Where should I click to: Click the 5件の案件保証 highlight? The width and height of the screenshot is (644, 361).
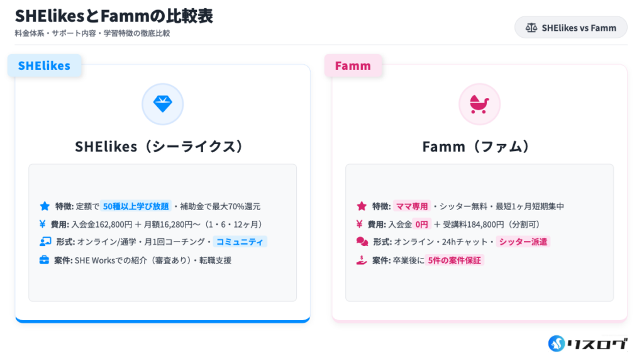(x=455, y=260)
